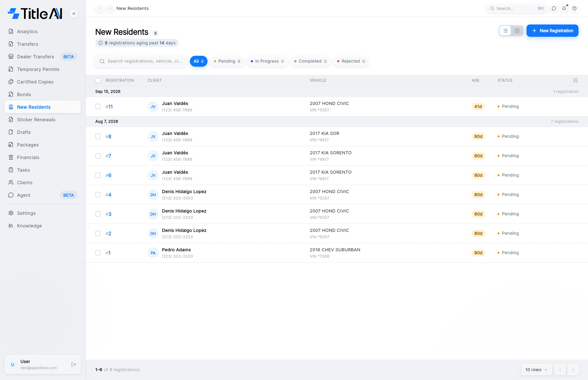Click the info icon in aging notice
Viewport: 588px width, 380px height.
coord(100,43)
